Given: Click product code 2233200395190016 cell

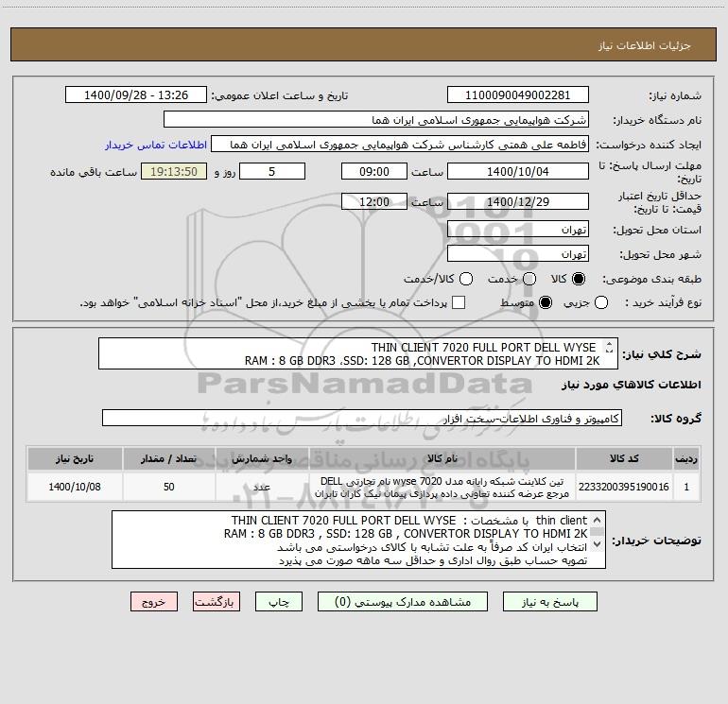Looking at the screenshot, I should [x=624, y=487].
